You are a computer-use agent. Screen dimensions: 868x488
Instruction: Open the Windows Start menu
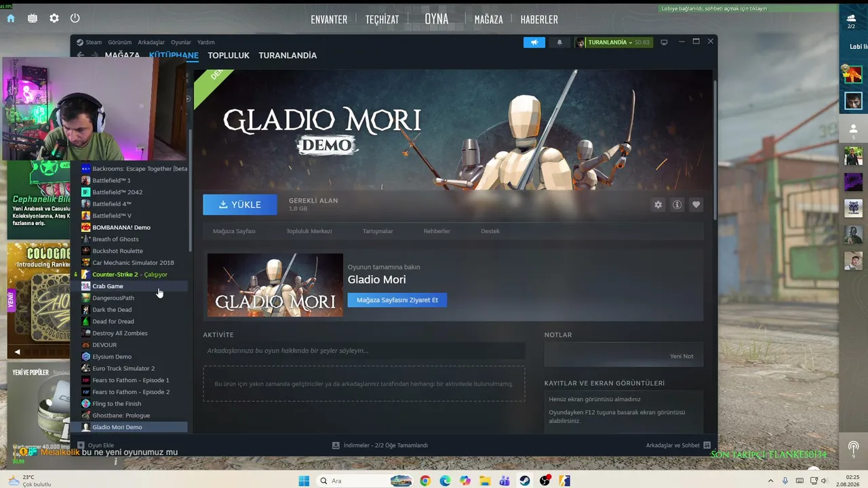coord(304,481)
